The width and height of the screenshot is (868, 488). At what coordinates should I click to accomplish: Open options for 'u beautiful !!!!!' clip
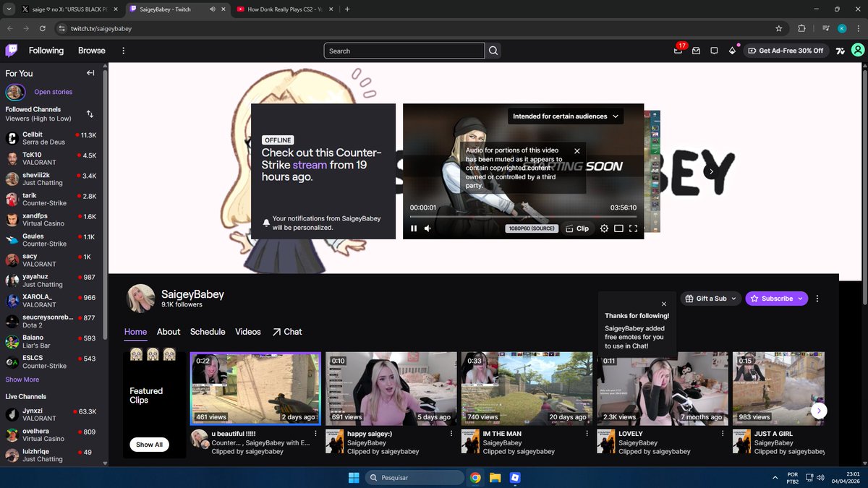point(315,434)
